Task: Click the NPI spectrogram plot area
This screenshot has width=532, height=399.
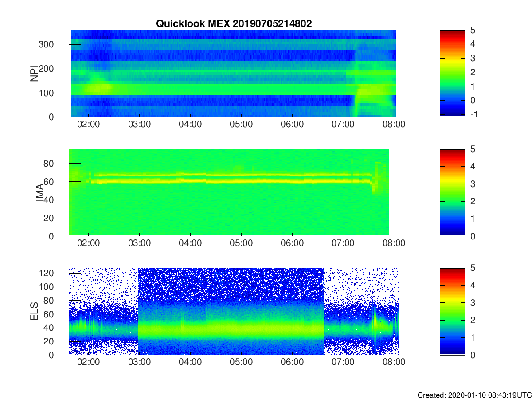Action: tap(235, 74)
